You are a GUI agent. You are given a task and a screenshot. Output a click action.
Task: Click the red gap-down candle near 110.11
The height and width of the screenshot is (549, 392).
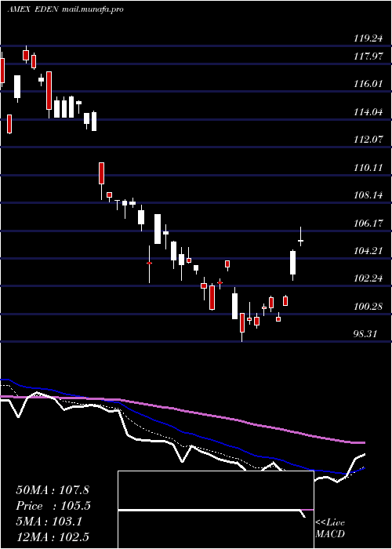(101, 173)
